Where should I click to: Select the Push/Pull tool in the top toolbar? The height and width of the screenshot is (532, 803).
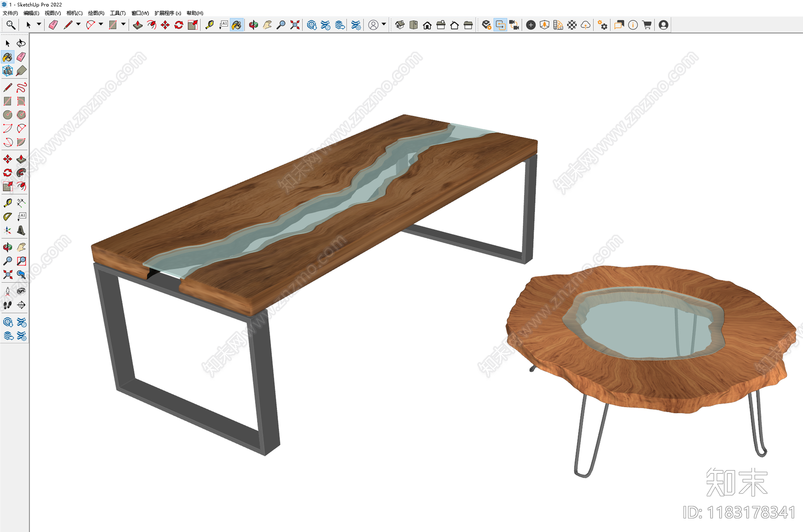tap(138, 25)
